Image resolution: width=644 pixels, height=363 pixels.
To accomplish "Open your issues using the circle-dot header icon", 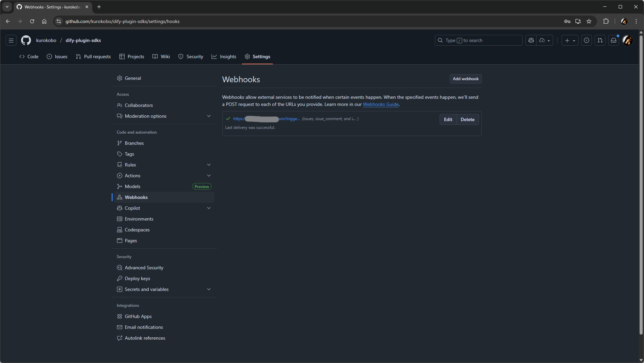I will tap(587, 40).
